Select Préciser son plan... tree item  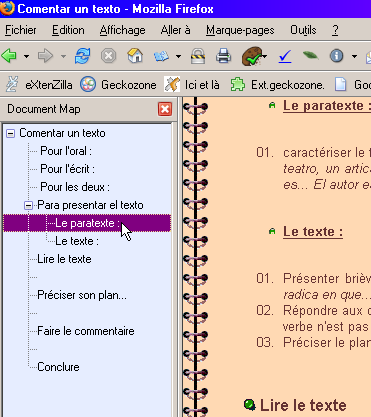pyautogui.click(x=82, y=295)
